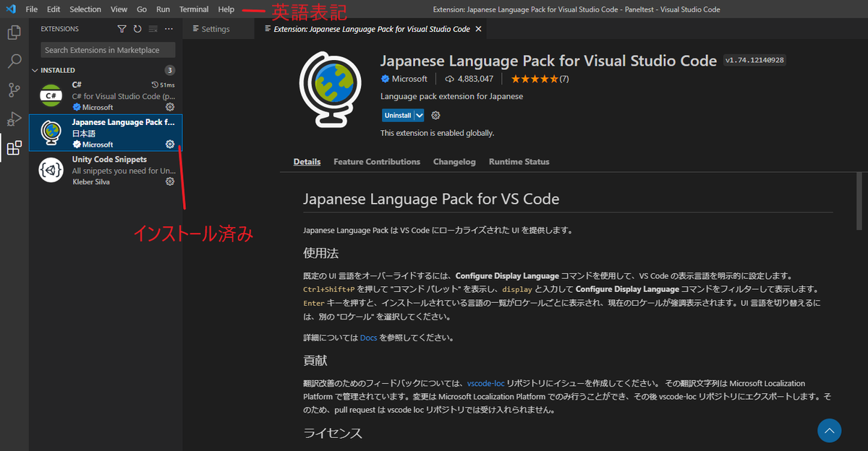868x451 pixels.
Task: Close the Japanese Language Pack extension tab
Action: point(478,29)
